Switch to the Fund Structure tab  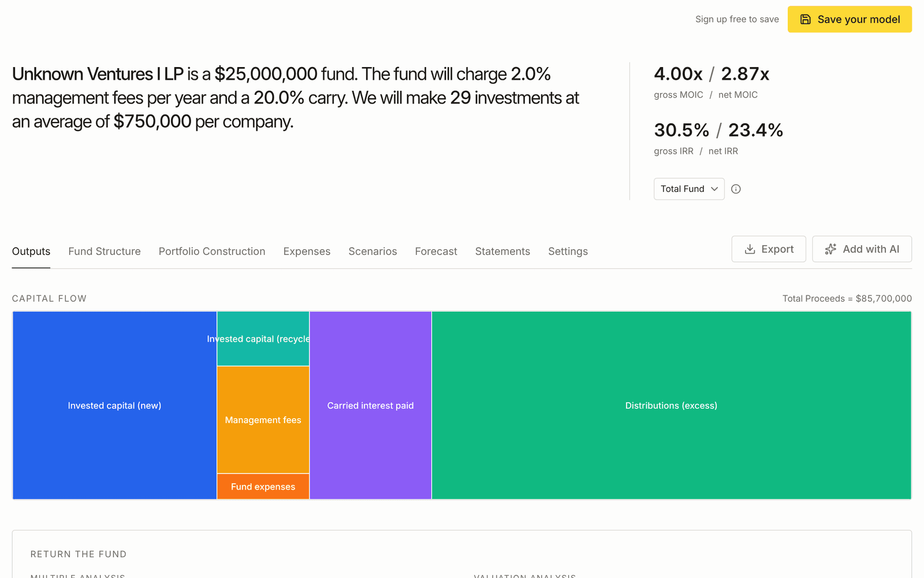pos(105,251)
